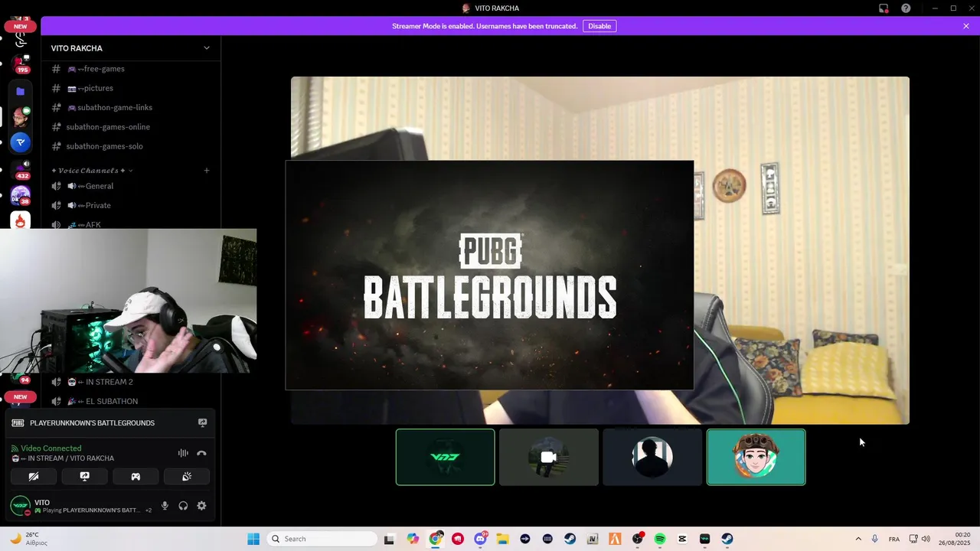Open subathon-game-links channel
This screenshot has height=551, width=980.
pyautogui.click(x=130, y=107)
